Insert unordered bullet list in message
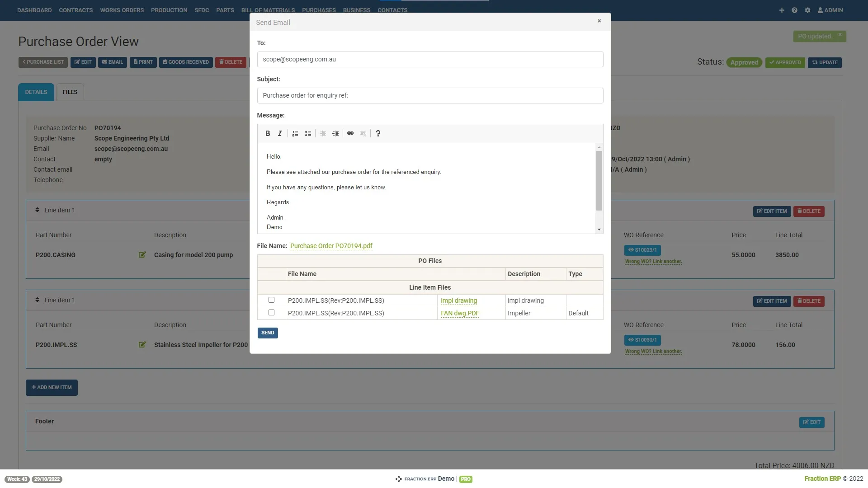The height and width of the screenshot is (488, 868). pos(308,133)
